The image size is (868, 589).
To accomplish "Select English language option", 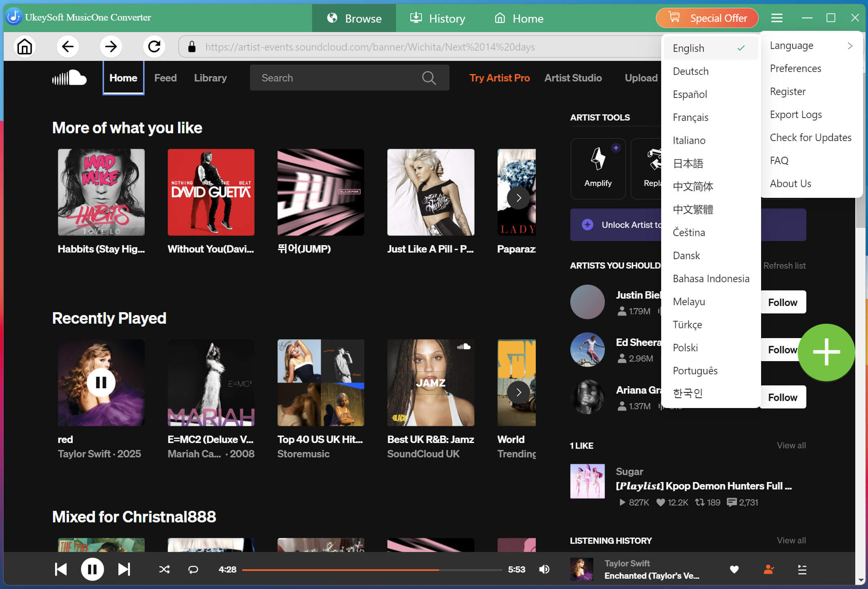I will click(x=711, y=48).
